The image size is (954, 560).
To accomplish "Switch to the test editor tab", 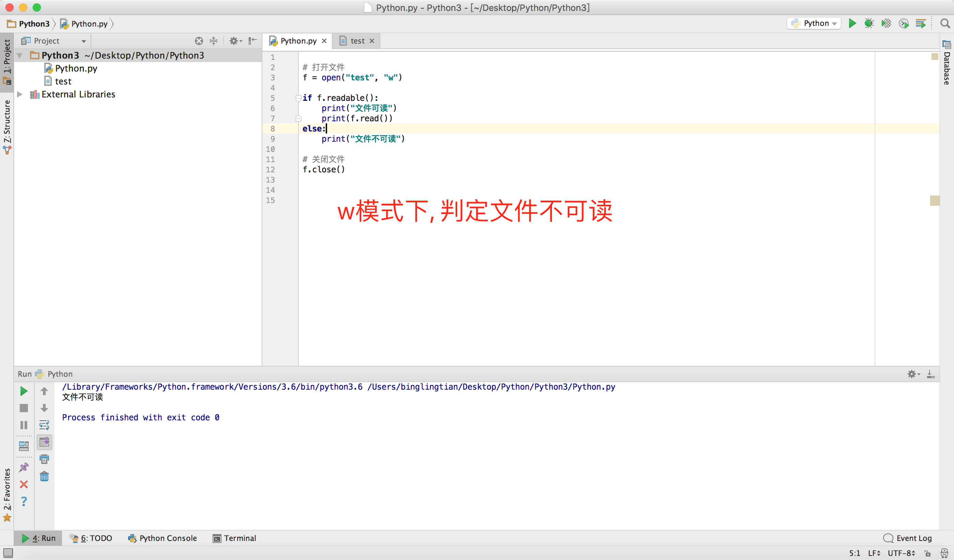I will coord(357,41).
